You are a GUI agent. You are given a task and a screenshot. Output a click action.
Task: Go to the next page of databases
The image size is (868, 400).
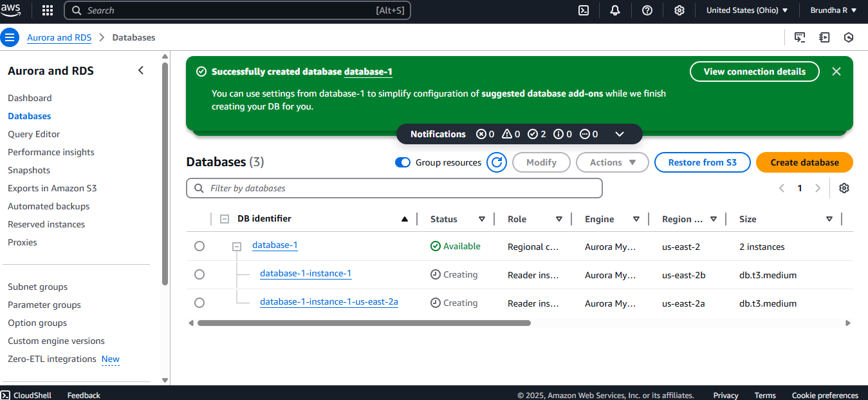pos(818,188)
